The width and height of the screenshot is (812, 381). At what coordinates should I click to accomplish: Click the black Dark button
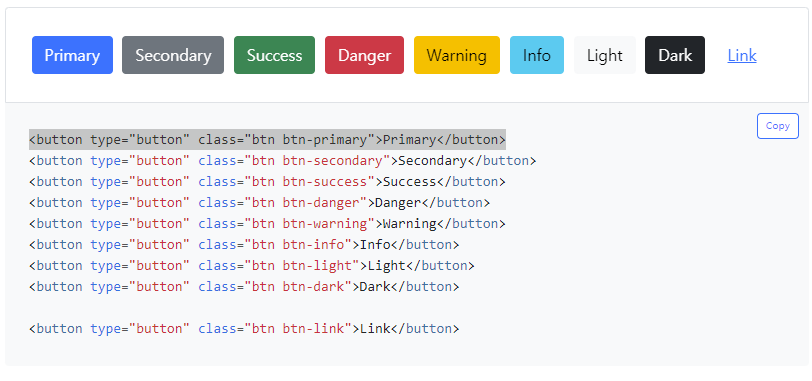click(675, 55)
